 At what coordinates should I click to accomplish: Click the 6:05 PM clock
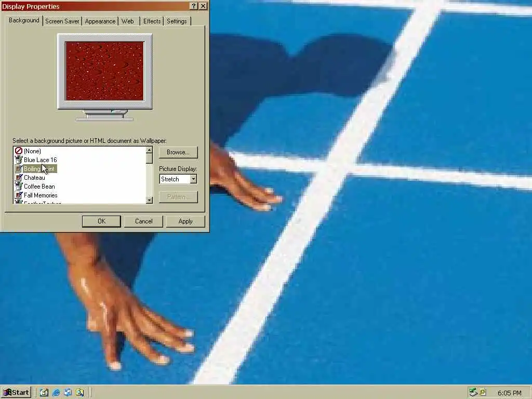(x=509, y=393)
